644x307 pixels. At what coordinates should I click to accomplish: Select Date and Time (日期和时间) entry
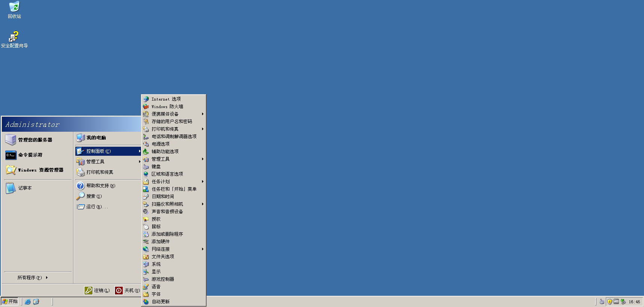163,197
